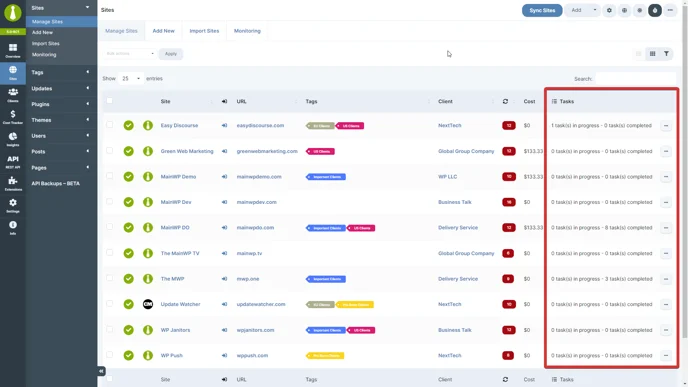Open the gear settings icon in top bar
Viewport: 688px width, 387px height.
pyautogui.click(x=609, y=10)
